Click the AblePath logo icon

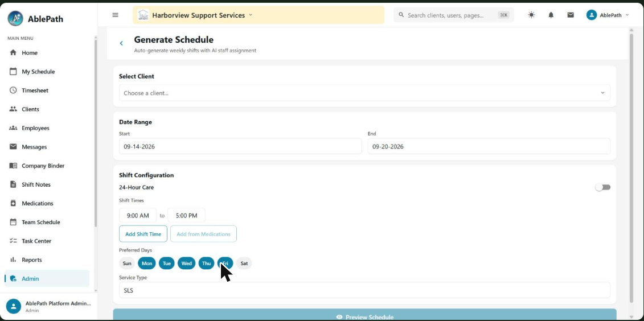(x=15, y=18)
